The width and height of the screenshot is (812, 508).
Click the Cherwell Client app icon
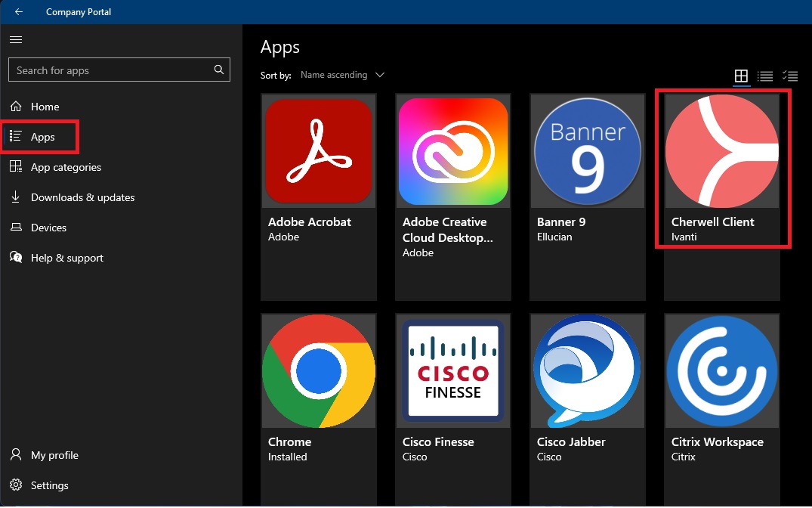pyautogui.click(x=721, y=151)
